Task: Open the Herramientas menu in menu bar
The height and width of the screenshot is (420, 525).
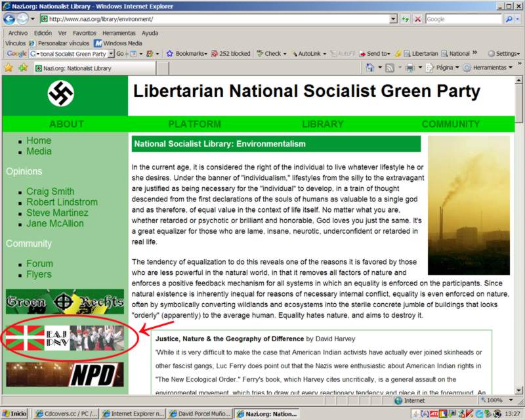Action: (119, 33)
